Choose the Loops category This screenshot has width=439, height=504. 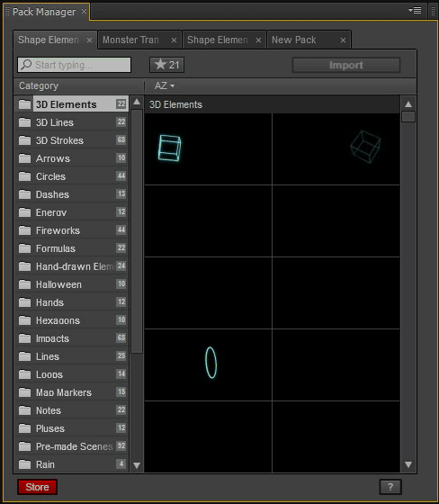(72, 374)
